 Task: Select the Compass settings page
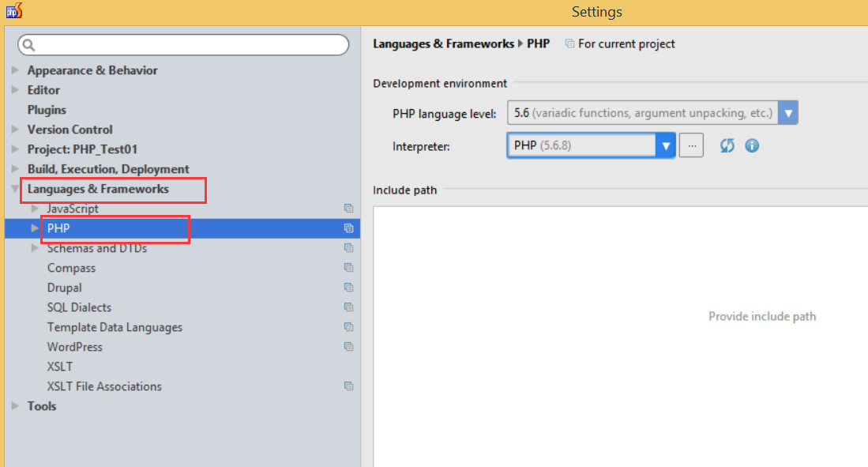(71, 268)
